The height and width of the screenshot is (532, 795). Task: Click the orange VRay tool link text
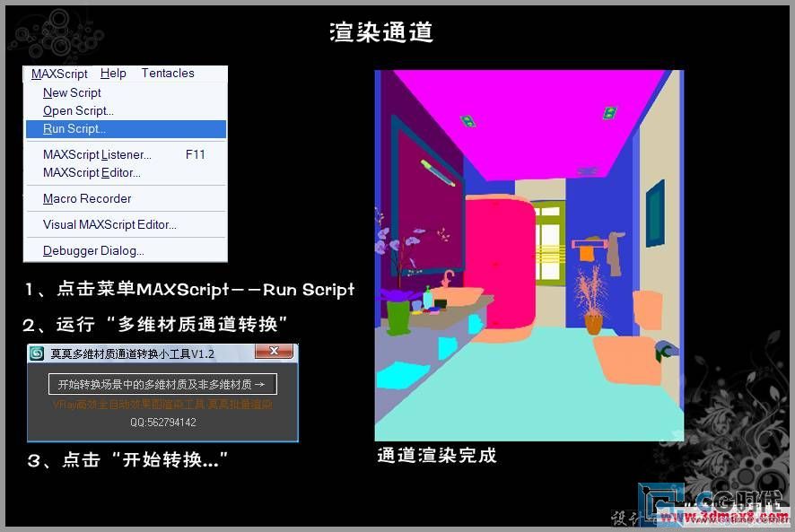[x=162, y=405]
